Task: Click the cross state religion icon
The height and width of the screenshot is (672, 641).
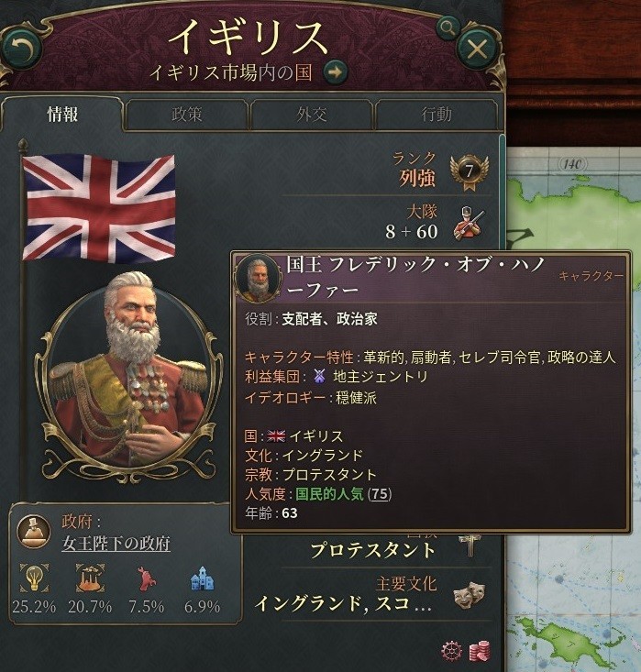Action: 470,545
